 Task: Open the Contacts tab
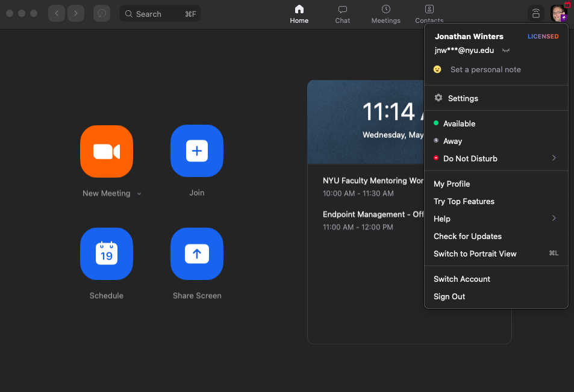(429, 14)
